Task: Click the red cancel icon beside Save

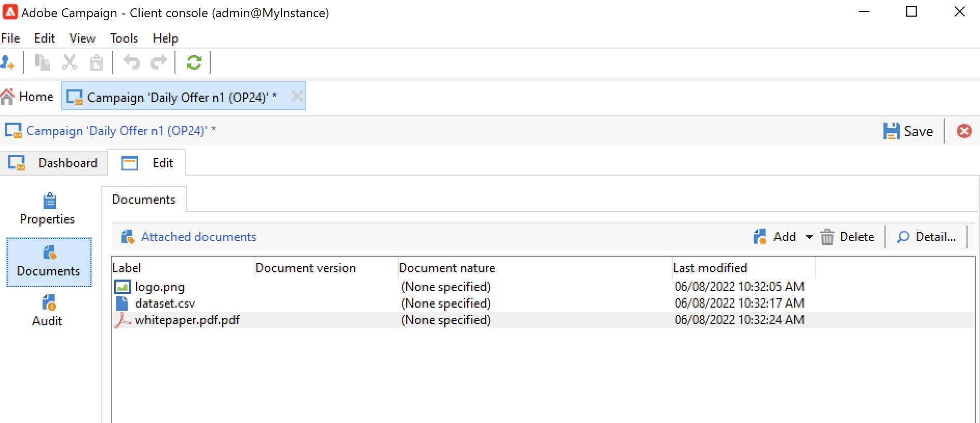Action: pyautogui.click(x=964, y=131)
